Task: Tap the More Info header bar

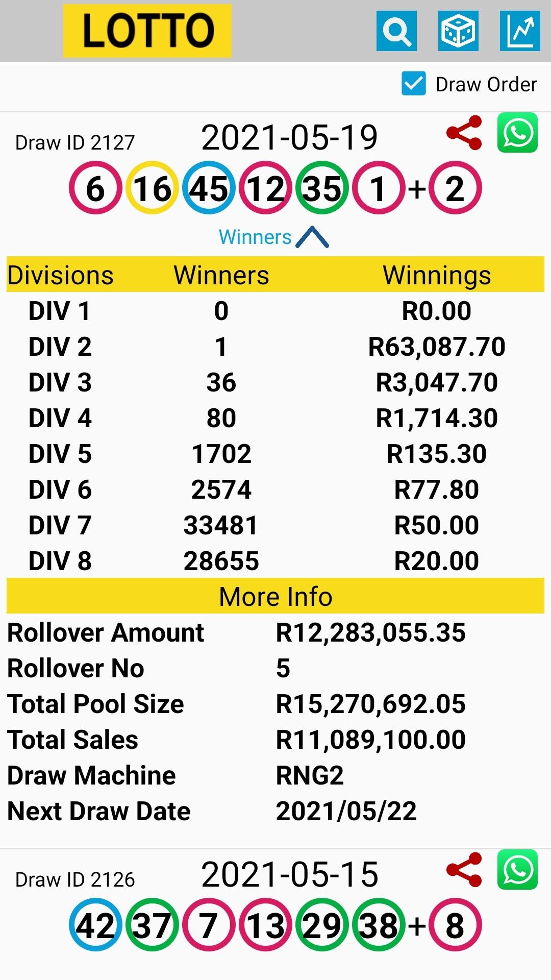Action: (x=275, y=596)
